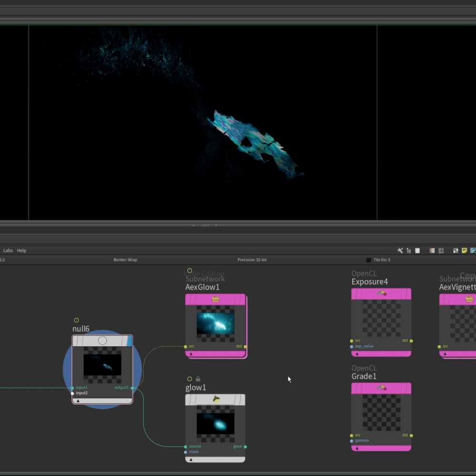
Task: Collapse AexGlow1 node using bottom triangle
Action: (191, 354)
